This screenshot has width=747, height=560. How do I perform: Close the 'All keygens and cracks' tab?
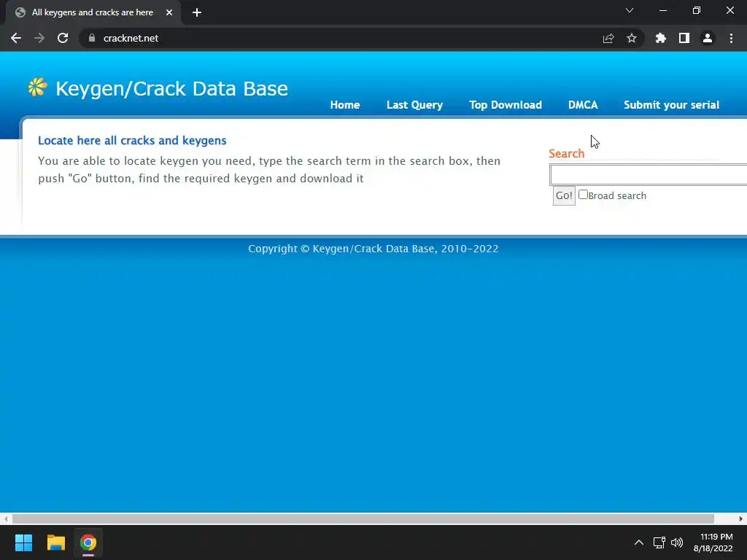point(169,12)
